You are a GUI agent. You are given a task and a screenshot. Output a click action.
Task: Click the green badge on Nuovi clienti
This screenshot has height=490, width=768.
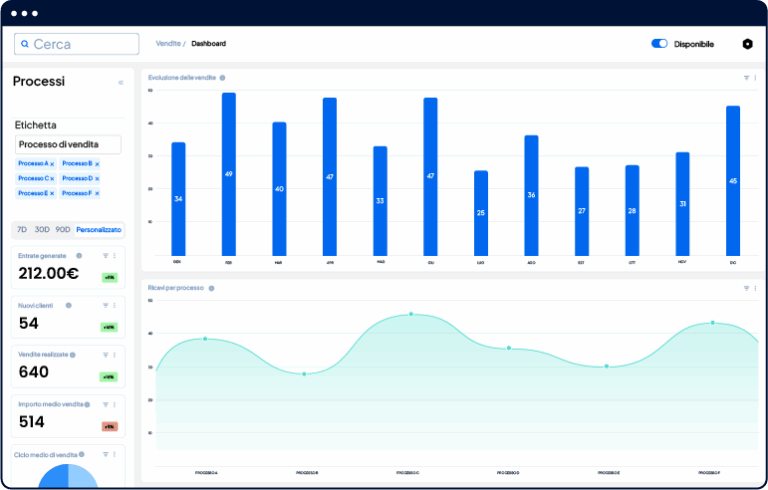[110, 327]
